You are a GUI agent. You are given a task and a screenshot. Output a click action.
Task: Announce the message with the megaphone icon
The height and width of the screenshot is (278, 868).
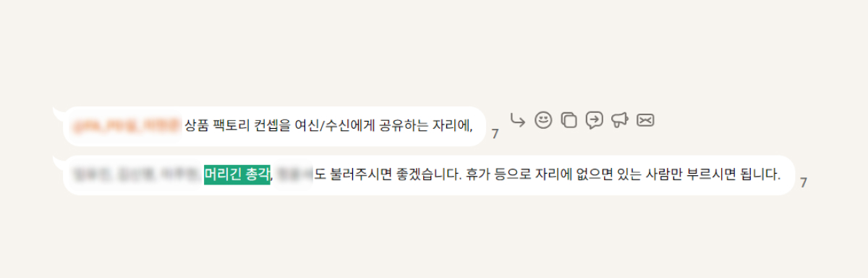click(619, 120)
